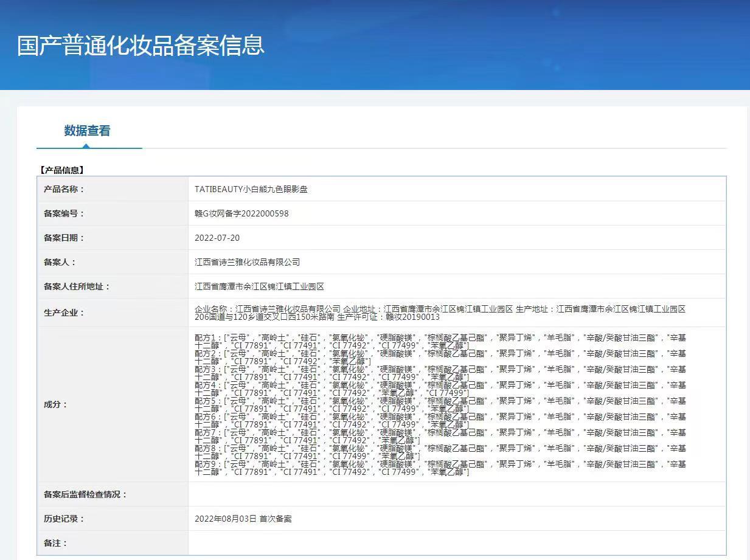The image size is (750, 560).
Task: Click the 生产企业 row label
Action: click(x=64, y=313)
